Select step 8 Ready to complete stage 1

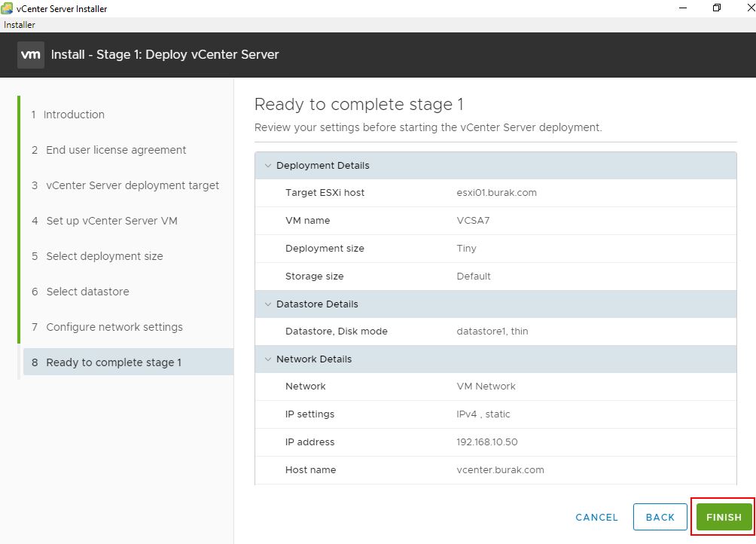(128, 362)
